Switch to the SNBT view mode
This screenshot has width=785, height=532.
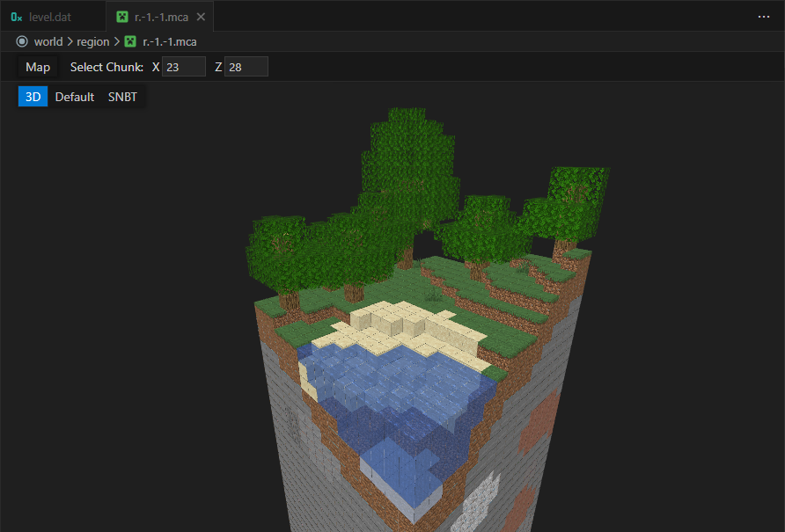[x=122, y=97]
